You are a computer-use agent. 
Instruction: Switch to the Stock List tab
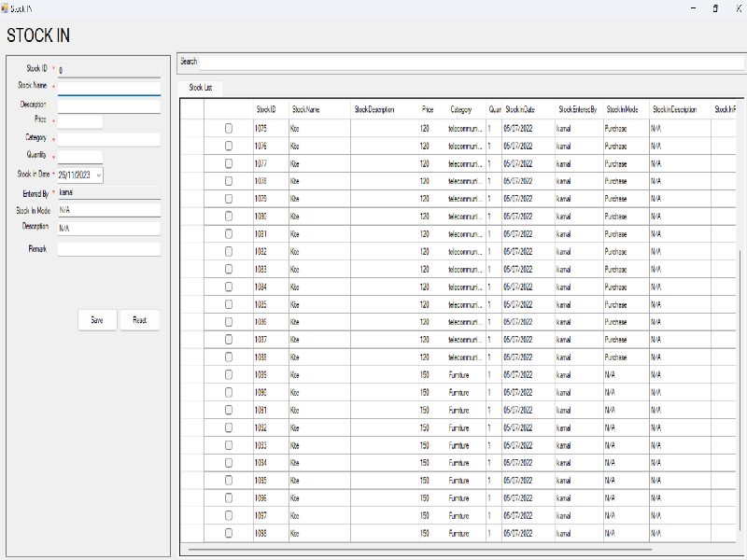click(201, 88)
